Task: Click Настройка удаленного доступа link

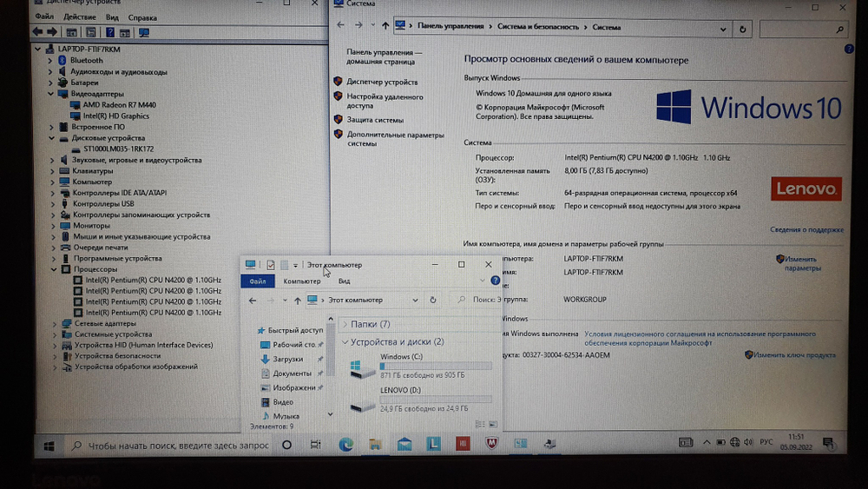Action: coord(385,101)
